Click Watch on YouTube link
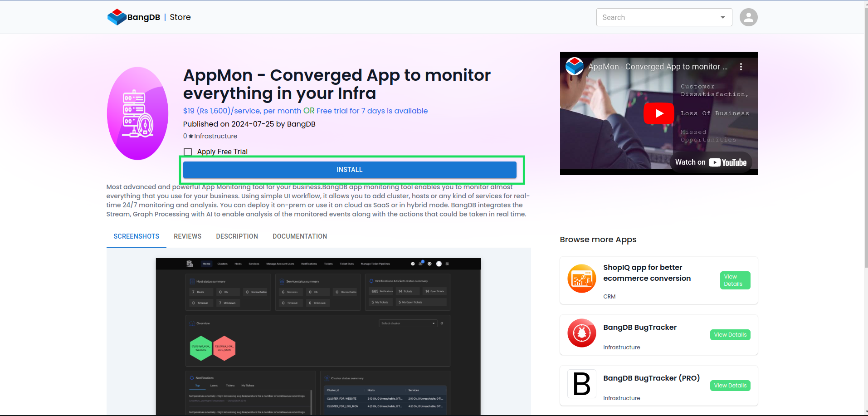Screen dimensions: 868x416 click(711, 162)
